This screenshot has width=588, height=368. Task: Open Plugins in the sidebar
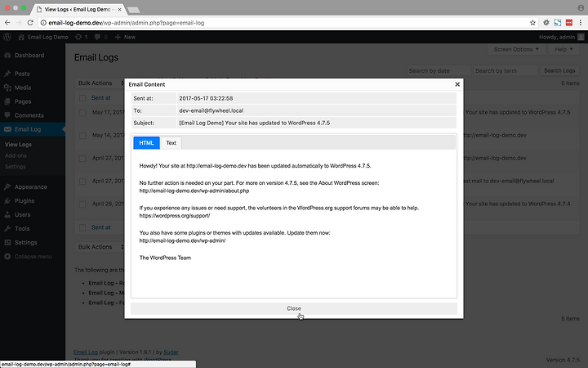click(x=24, y=201)
